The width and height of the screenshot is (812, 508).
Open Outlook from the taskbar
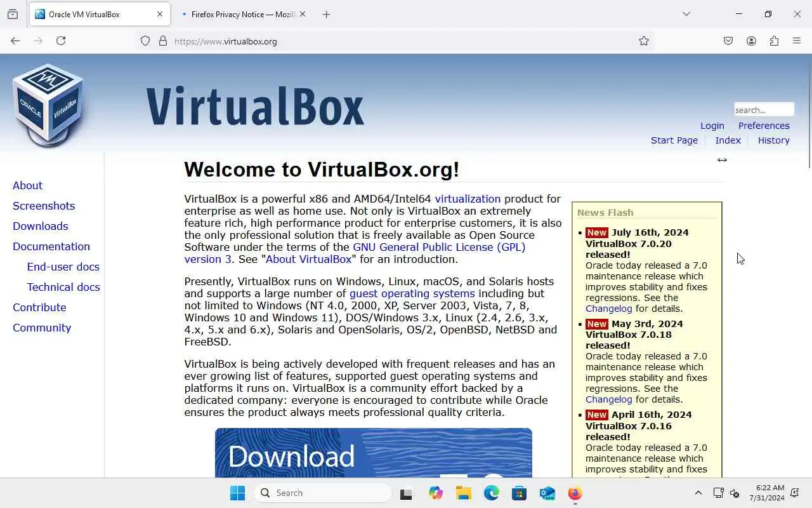tap(547, 493)
